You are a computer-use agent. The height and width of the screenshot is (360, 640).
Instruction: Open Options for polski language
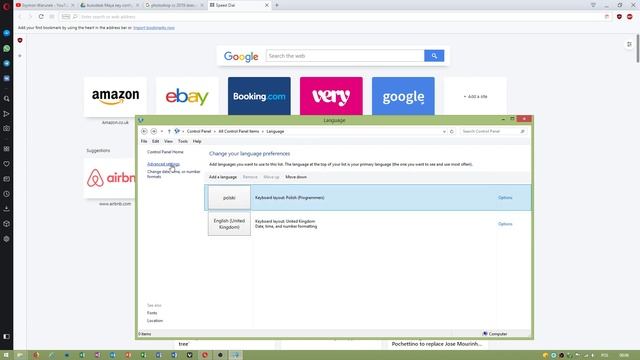pyautogui.click(x=505, y=198)
